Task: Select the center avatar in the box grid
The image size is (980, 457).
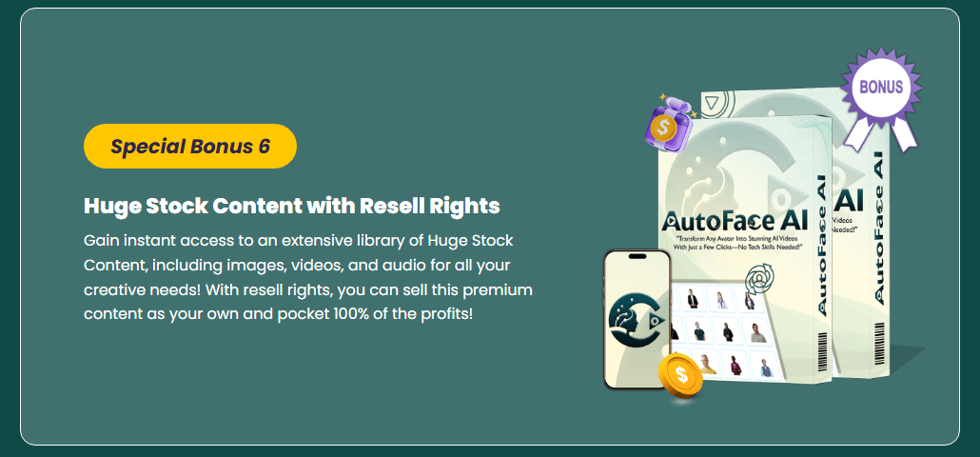Action: [x=728, y=331]
